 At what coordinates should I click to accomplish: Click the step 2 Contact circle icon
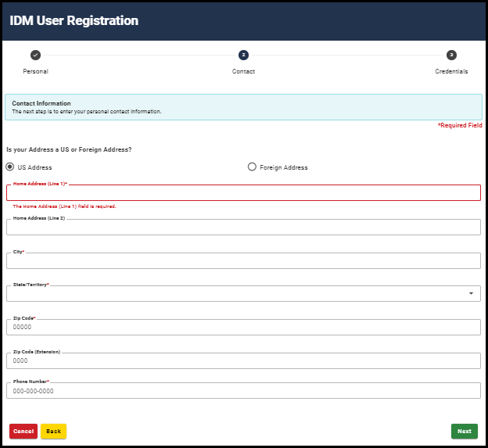[x=243, y=55]
